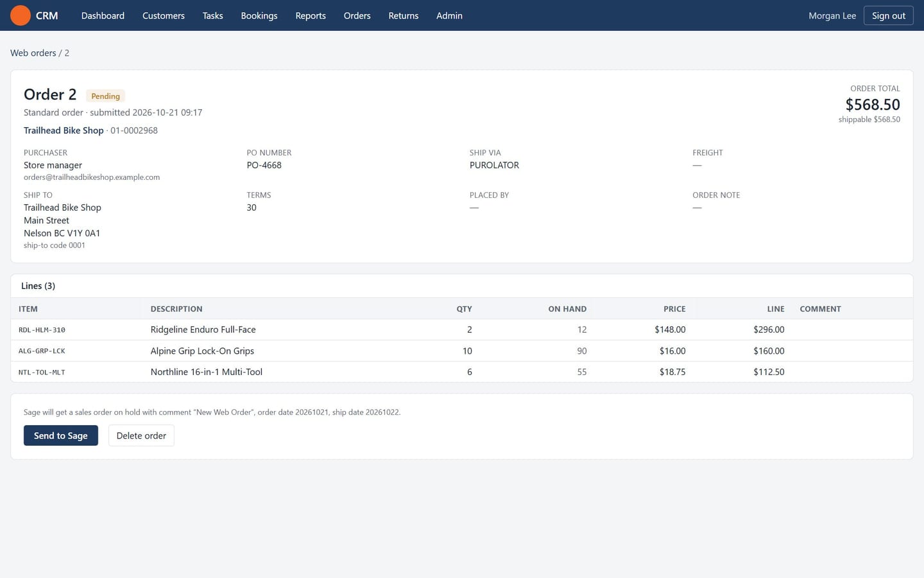Click the PO number PO-4668
Image resolution: width=924 pixels, height=578 pixels.
pyautogui.click(x=264, y=165)
